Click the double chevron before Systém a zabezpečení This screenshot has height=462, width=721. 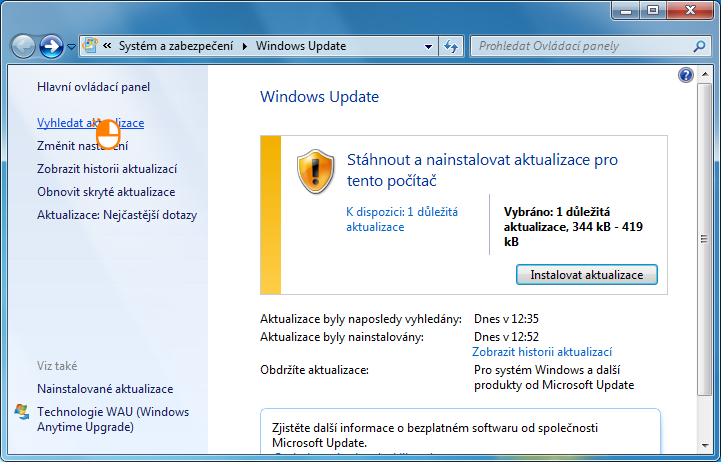tap(108, 46)
